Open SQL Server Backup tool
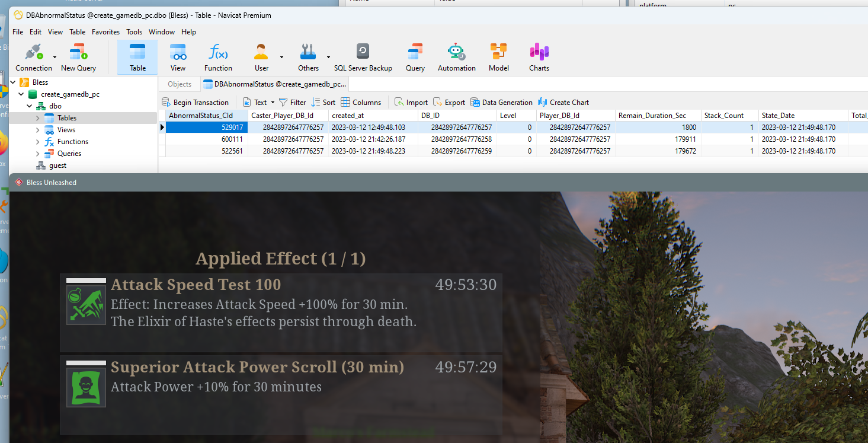Screen dimensions: 868x443 pos(363,58)
